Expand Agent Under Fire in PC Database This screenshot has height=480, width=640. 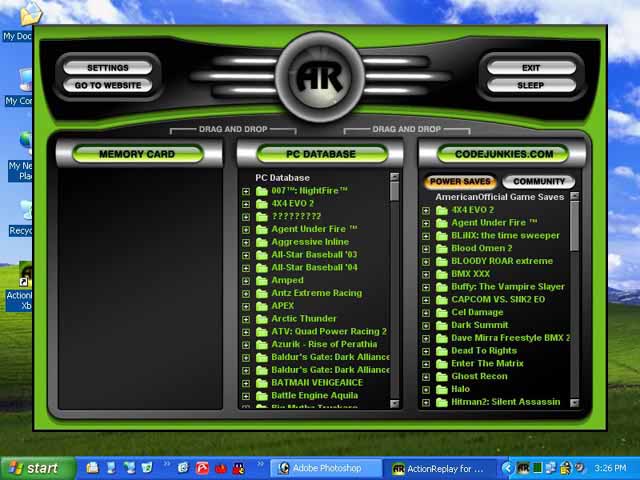coord(246,230)
